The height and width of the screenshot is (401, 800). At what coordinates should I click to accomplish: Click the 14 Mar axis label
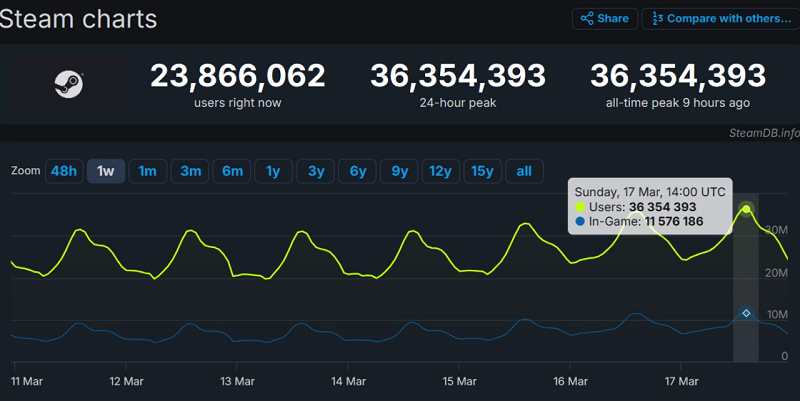click(348, 382)
